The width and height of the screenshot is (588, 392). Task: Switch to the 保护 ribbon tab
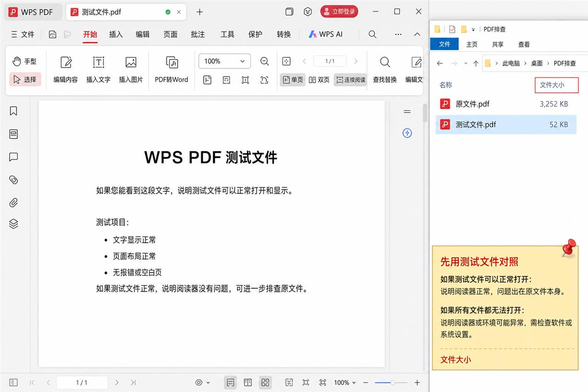coord(255,34)
